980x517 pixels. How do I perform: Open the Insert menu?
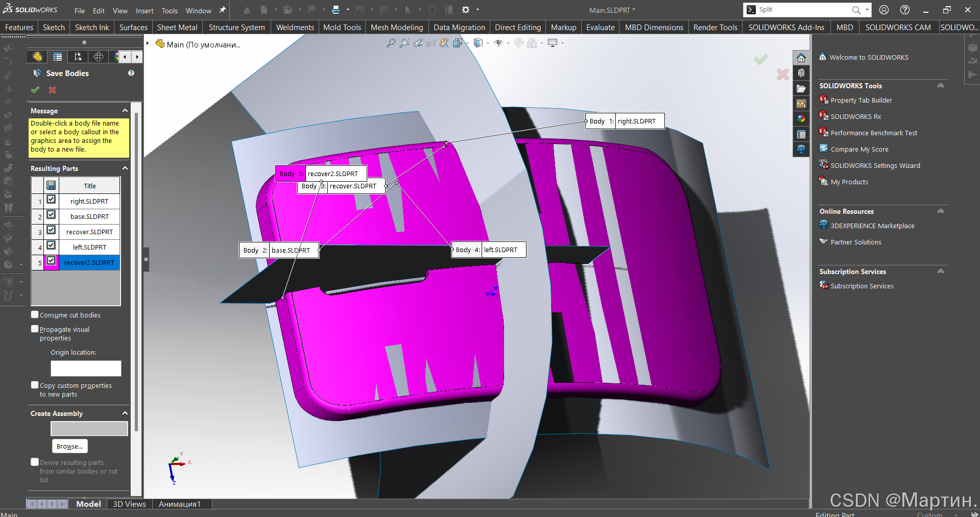point(145,11)
